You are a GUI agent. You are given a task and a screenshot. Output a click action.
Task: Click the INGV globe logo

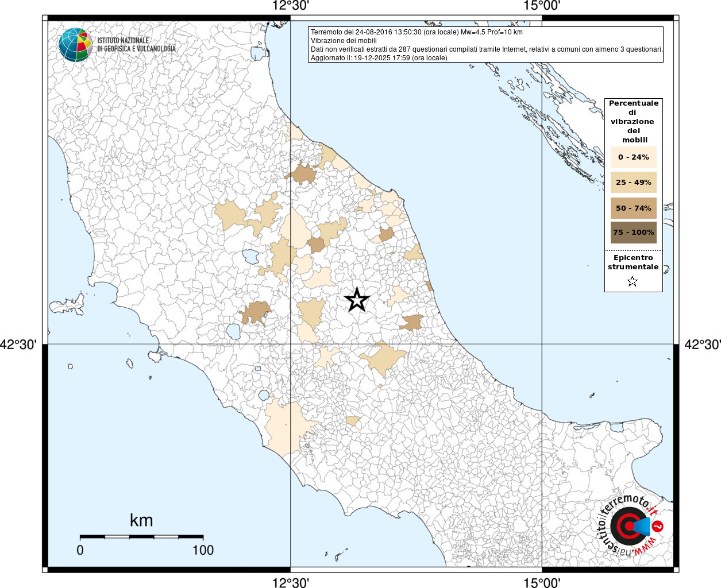(75, 45)
